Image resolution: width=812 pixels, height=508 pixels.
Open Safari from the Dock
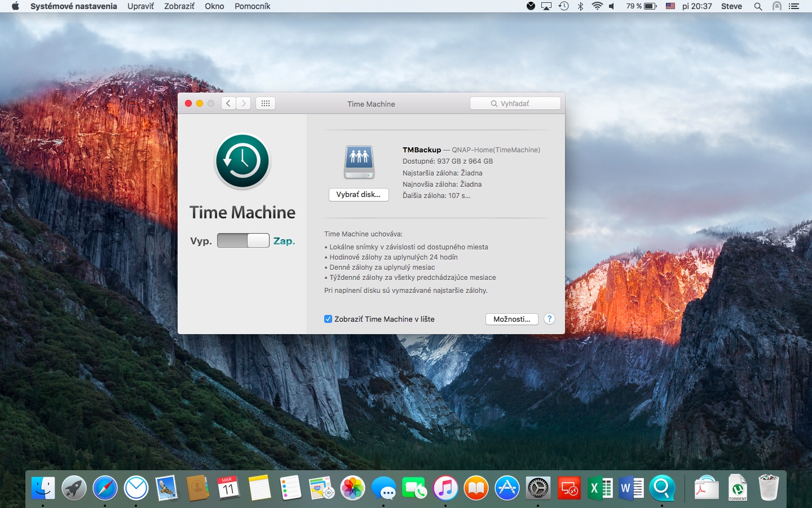(105, 488)
